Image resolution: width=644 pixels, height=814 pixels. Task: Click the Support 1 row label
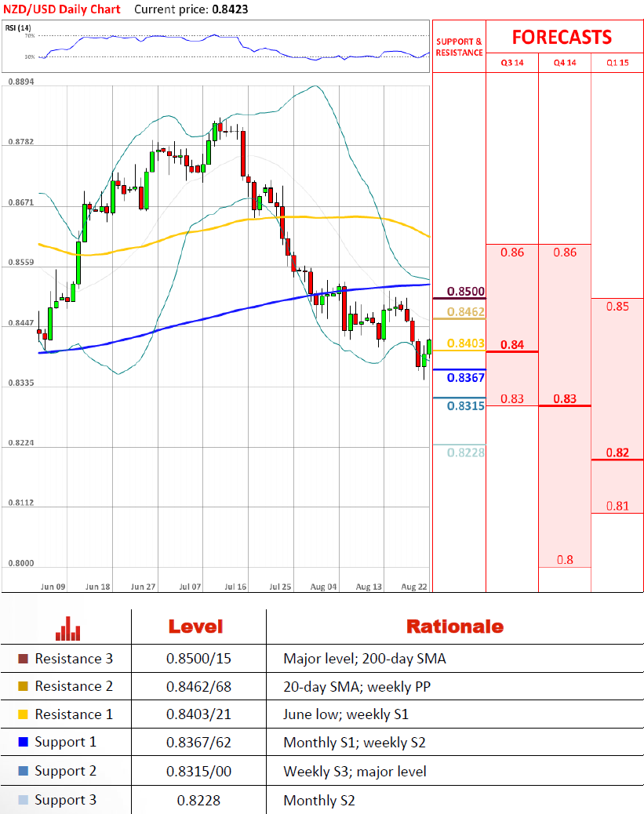click(x=65, y=743)
